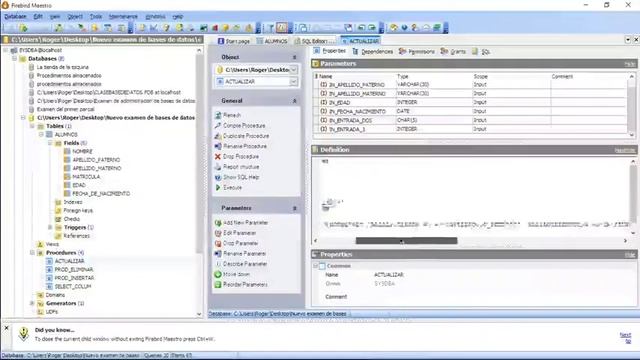Viewport: 640px width, 360px height.
Task: Collapse the Parameters actions section
Action: click(x=294, y=208)
